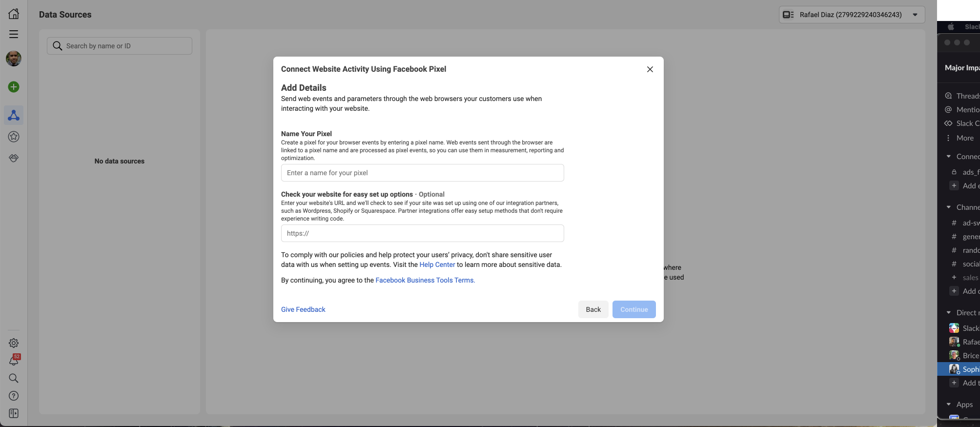This screenshot has height=427, width=980.
Task: Collapse the Direct messages section in Slack
Action: (x=949, y=313)
